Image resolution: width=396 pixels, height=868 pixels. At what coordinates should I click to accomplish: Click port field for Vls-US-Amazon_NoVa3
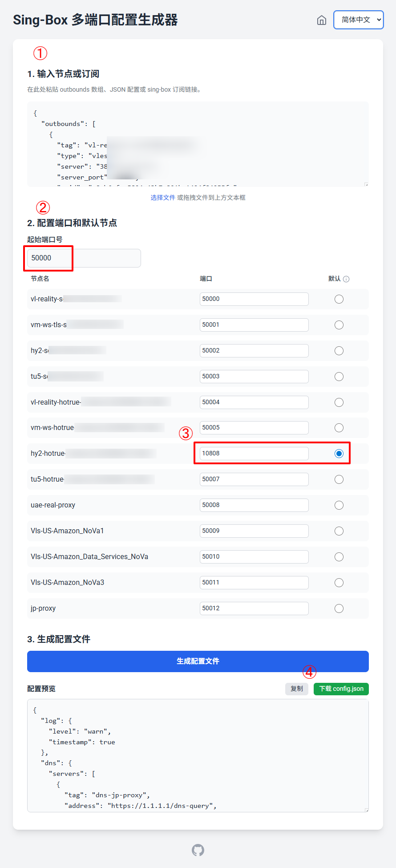point(254,583)
